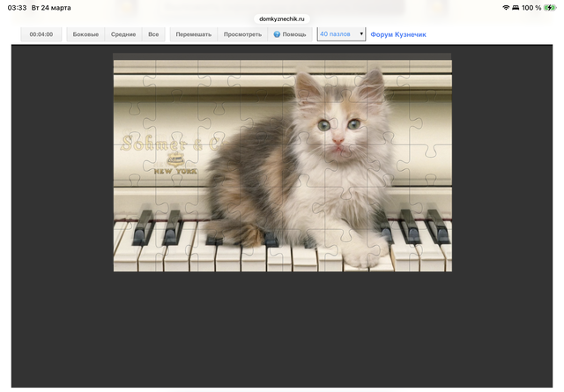Tap the 03:33 clock in status bar
The height and width of the screenshot is (392, 564).
(x=17, y=7)
